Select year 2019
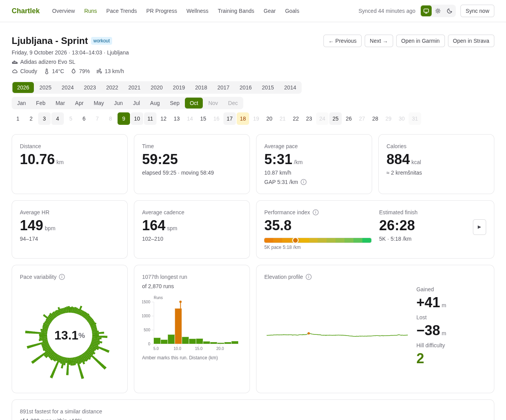The width and height of the screenshot is (506, 420). 179,87
